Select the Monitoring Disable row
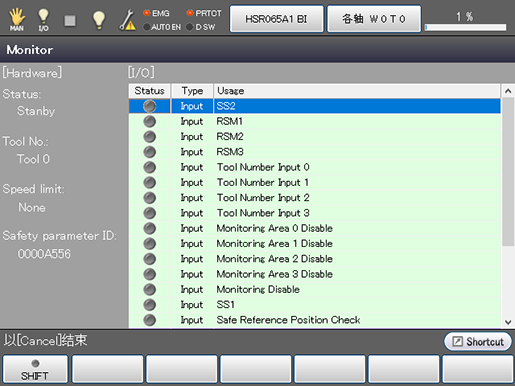Image resolution: width=515 pixels, height=386 pixels. click(x=315, y=289)
